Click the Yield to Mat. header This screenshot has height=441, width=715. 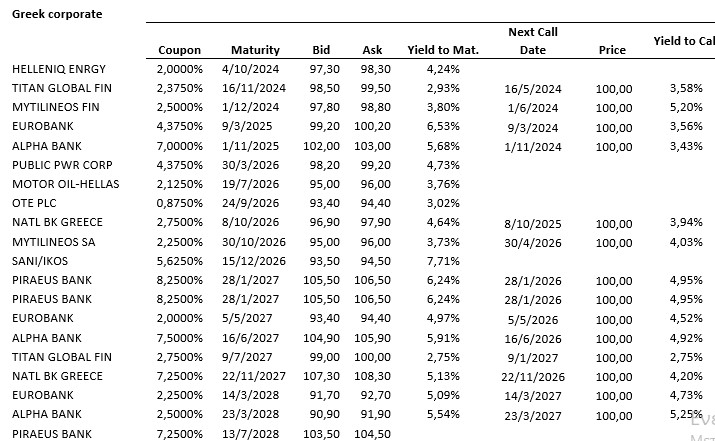(444, 50)
